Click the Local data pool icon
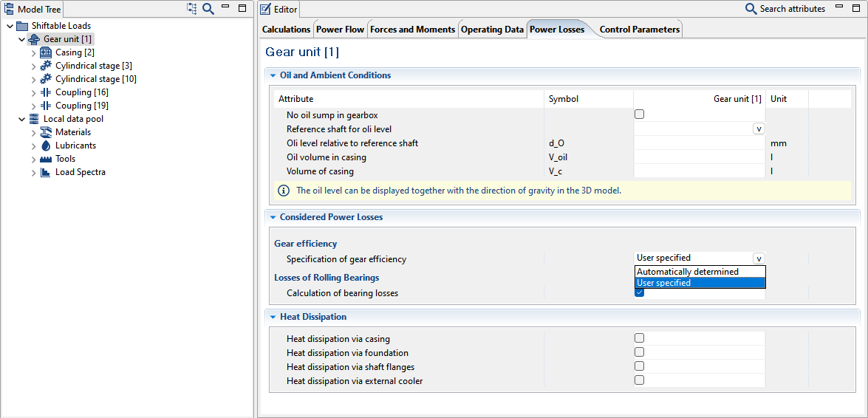 [x=34, y=118]
